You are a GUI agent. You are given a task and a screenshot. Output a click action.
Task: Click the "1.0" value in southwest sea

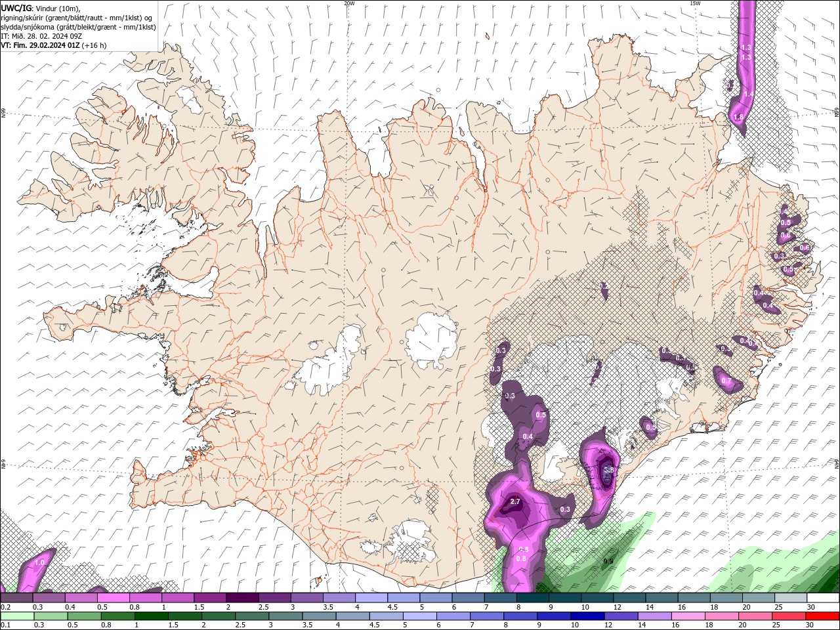(x=39, y=562)
